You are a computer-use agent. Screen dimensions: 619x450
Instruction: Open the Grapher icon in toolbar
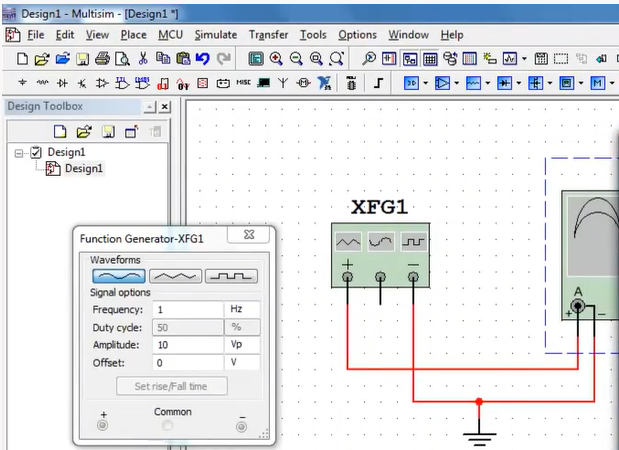[510, 59]
